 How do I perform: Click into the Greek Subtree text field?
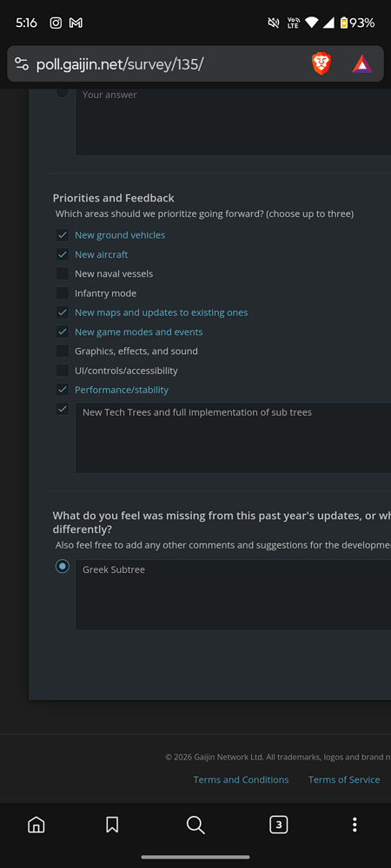tap(233, 595)
